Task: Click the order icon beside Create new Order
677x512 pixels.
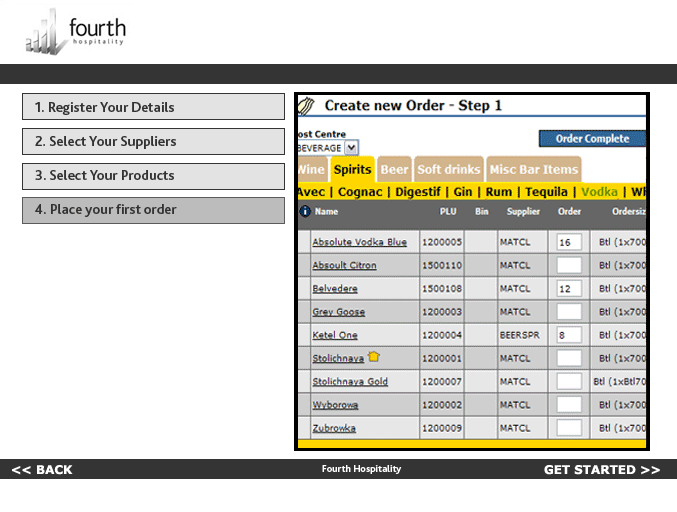Action: 307,106
